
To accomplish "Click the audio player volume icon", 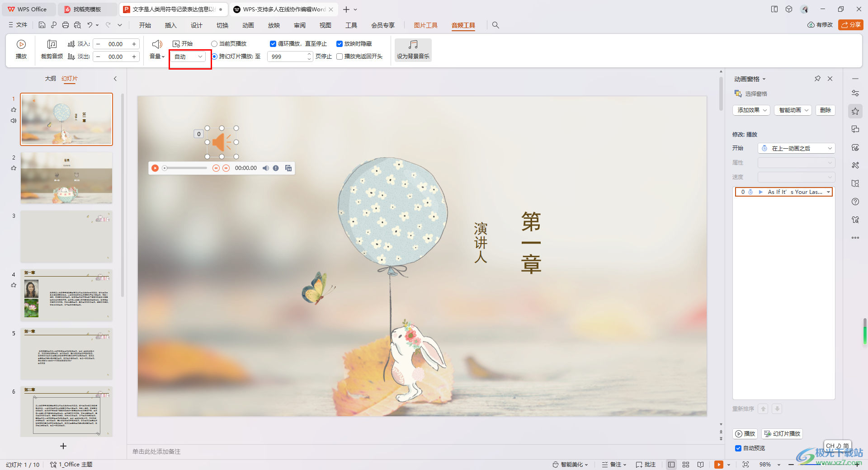I will (x=265, y=168).
